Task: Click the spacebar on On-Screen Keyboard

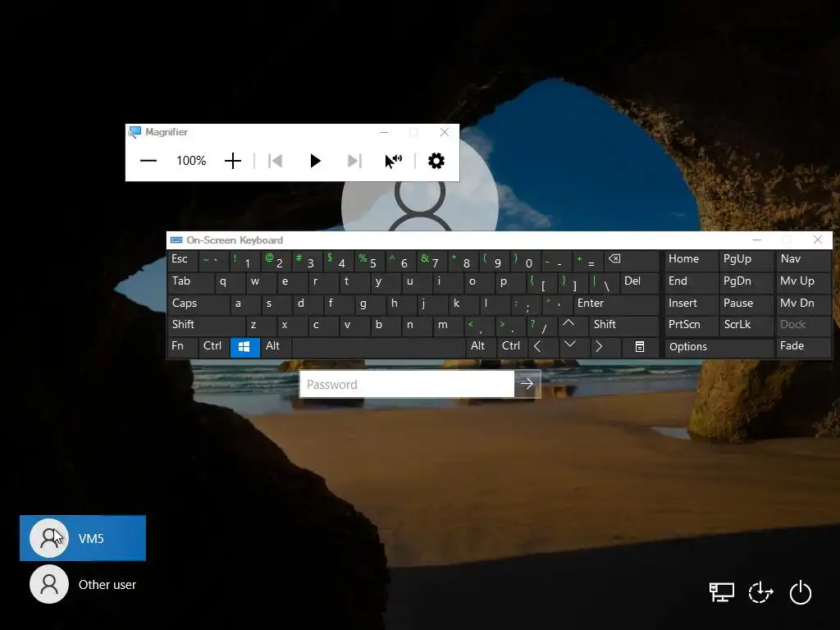Action: click(x=379, y=347)
